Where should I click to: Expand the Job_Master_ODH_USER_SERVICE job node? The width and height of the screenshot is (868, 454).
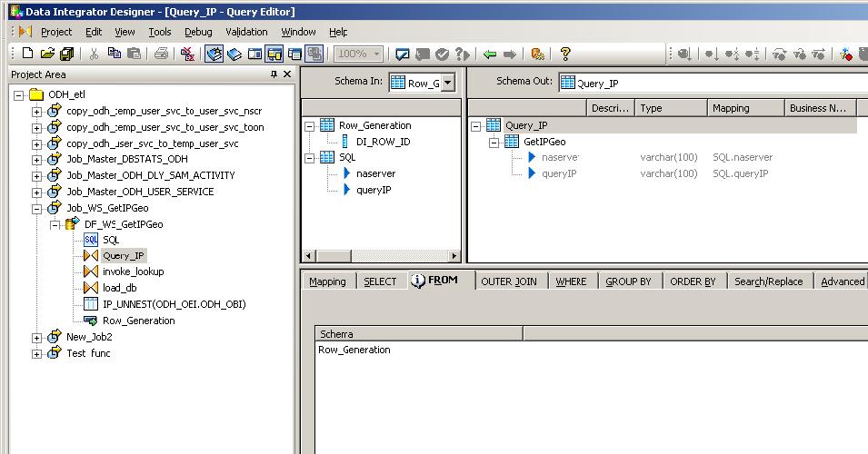tap(36, 192)
